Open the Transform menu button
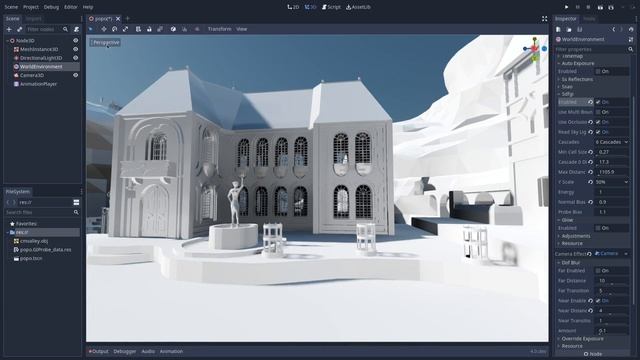This screenshot has width=640, height=360. point(219,29)
